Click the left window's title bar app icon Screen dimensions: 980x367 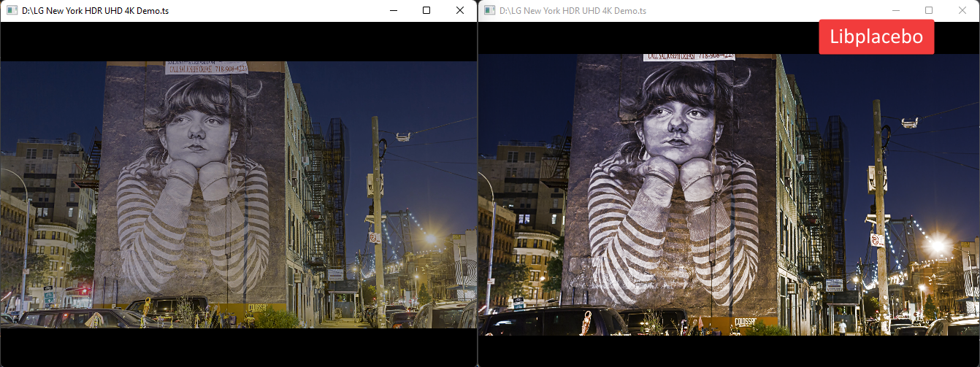(x=12, y=11)
